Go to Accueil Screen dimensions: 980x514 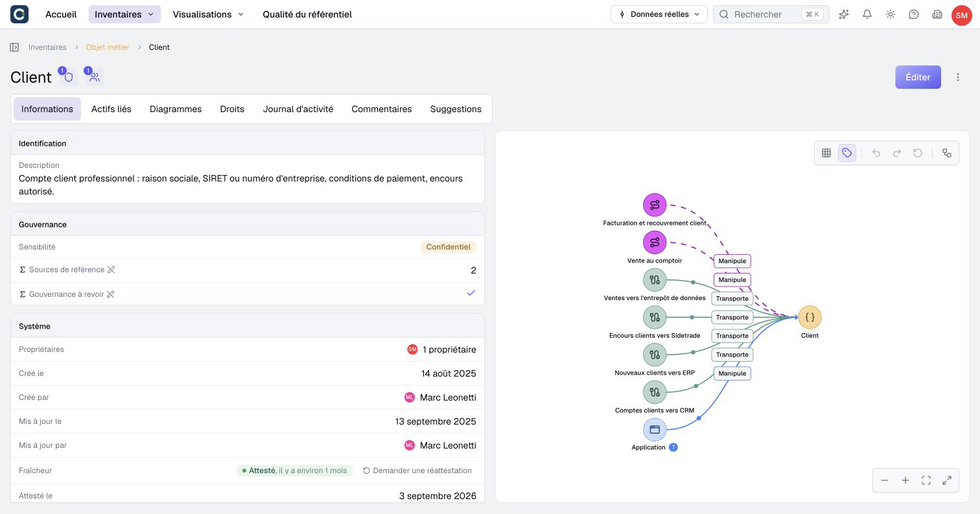[61, 14]
